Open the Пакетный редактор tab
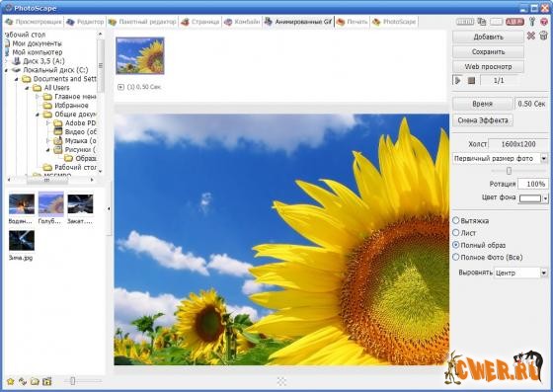 142,22
